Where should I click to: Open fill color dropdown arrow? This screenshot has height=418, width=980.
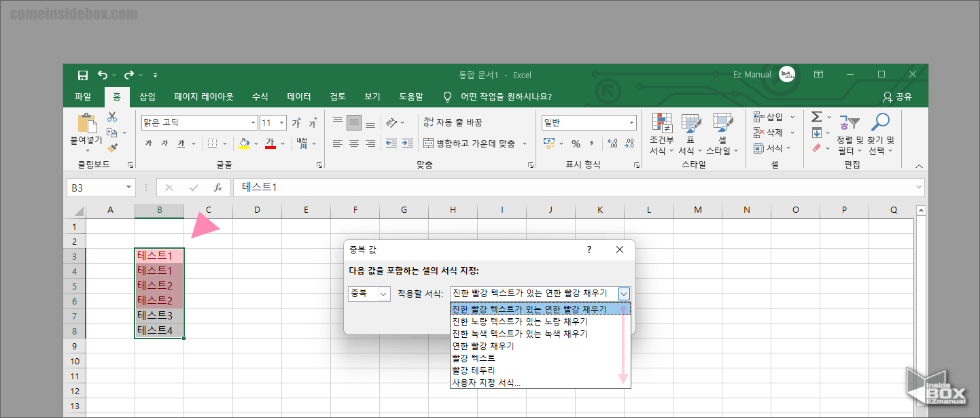[x=256, y=143]
